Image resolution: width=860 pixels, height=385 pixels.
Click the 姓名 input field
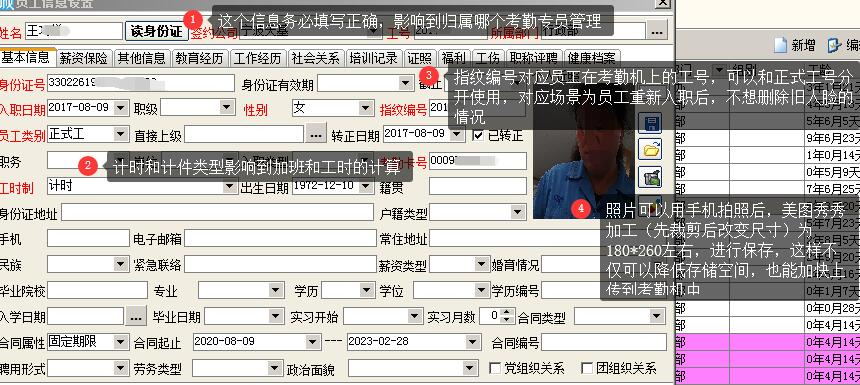point(73,31)
